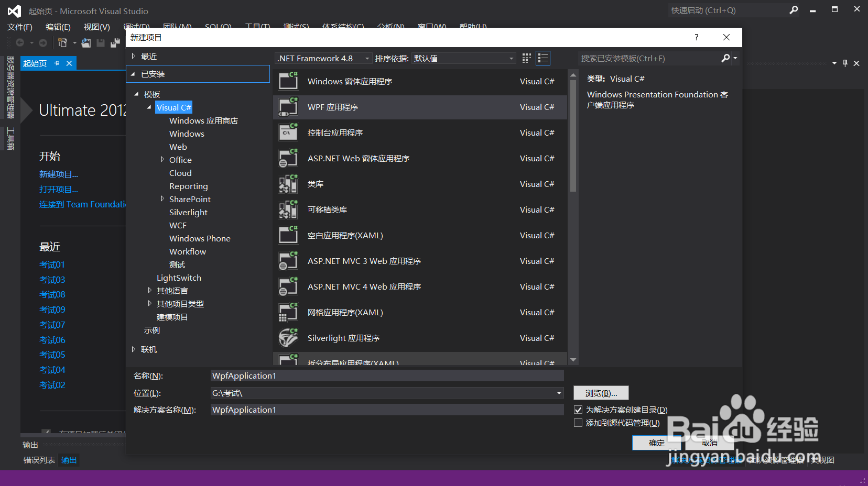This screenshot has height=486, width=868.
Task: Close the 起始页 tab
Action: tap(69, 63)
